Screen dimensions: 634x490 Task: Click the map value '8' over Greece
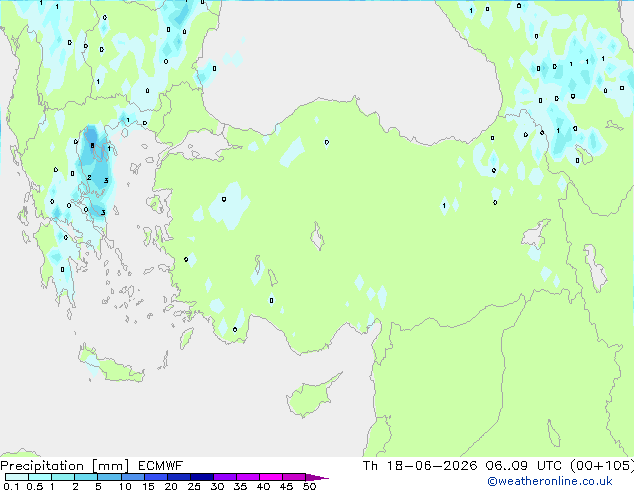click(x=93, y=146)
